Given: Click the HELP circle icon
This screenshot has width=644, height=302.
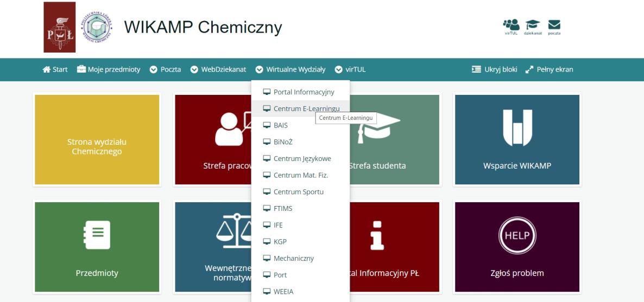Looking at the screenshot, I should (x=517, y=235).
